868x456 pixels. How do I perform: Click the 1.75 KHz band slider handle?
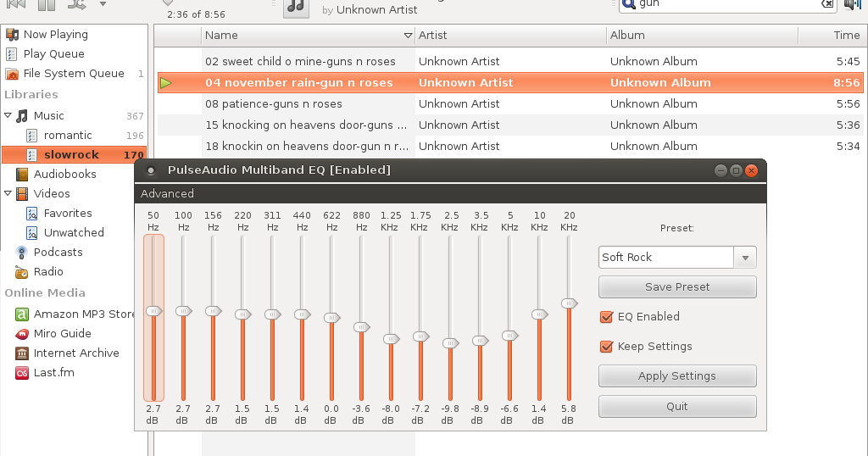pyautogui.click(x=420, y=336)
